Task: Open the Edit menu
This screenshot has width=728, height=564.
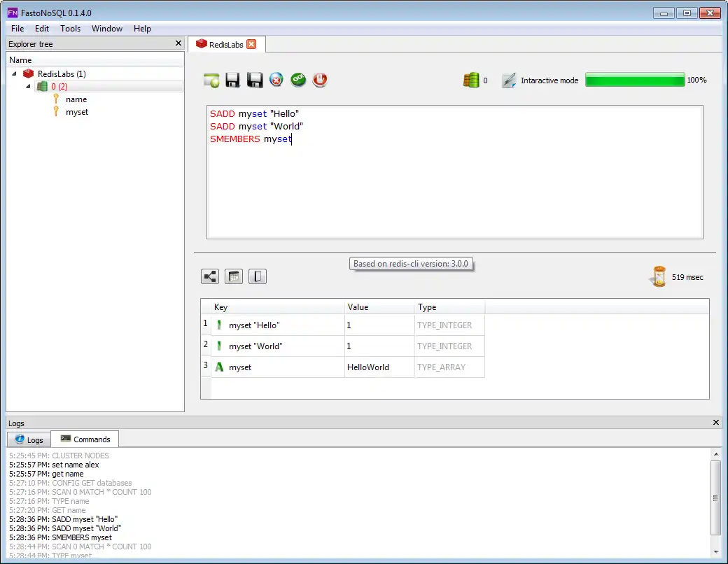Action: (42, 28)
